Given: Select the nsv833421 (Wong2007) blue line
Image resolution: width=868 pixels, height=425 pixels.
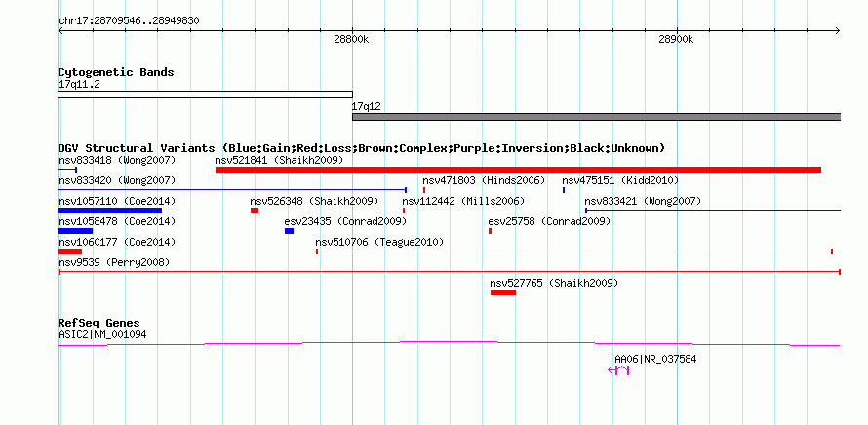Looking at the screenshot, I should (x=713, y=211).
